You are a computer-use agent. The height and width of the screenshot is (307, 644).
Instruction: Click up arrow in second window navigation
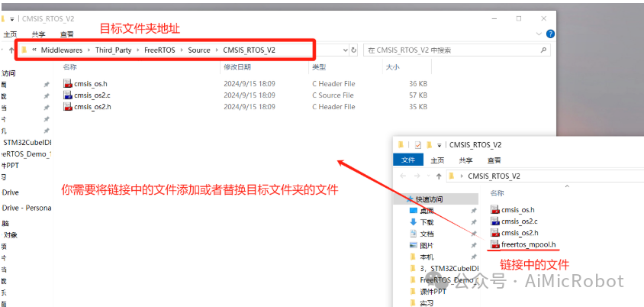click(439, 176)
